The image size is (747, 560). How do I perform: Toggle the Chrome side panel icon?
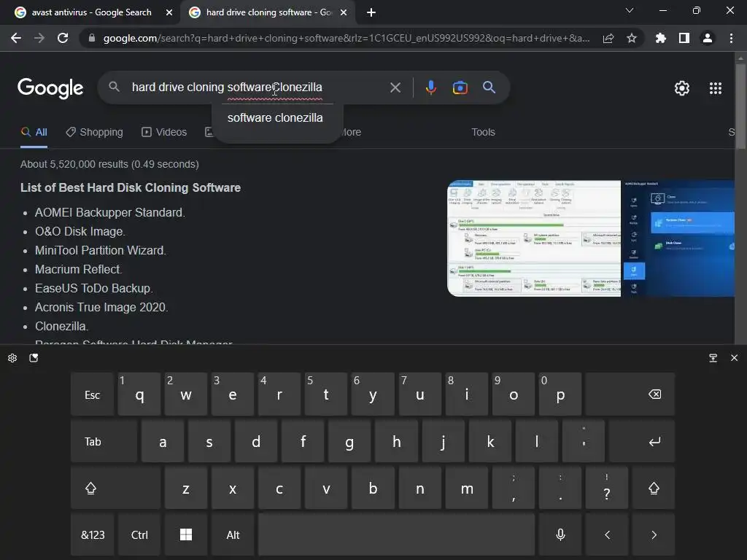coord(684,38)
